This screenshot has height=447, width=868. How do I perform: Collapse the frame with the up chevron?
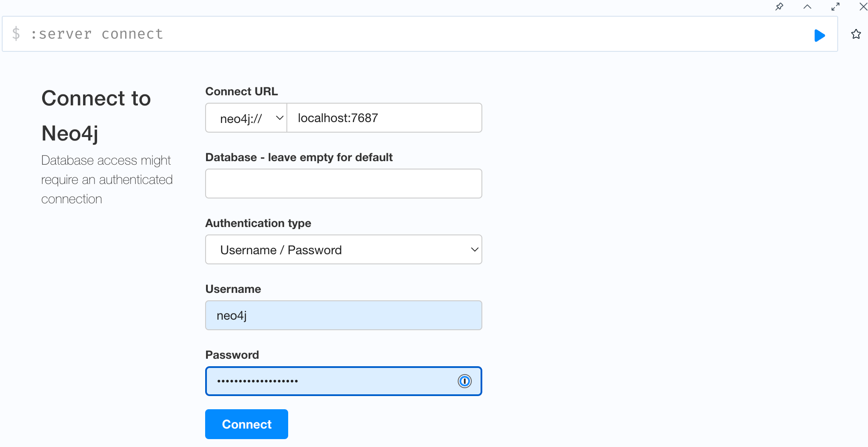pyautogui.click(x=807, y=7)
